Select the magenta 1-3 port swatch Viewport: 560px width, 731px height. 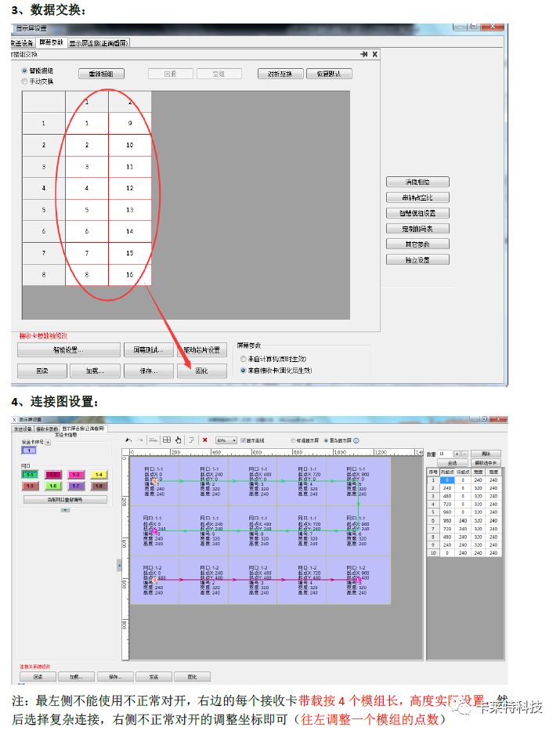coord(76,474)
